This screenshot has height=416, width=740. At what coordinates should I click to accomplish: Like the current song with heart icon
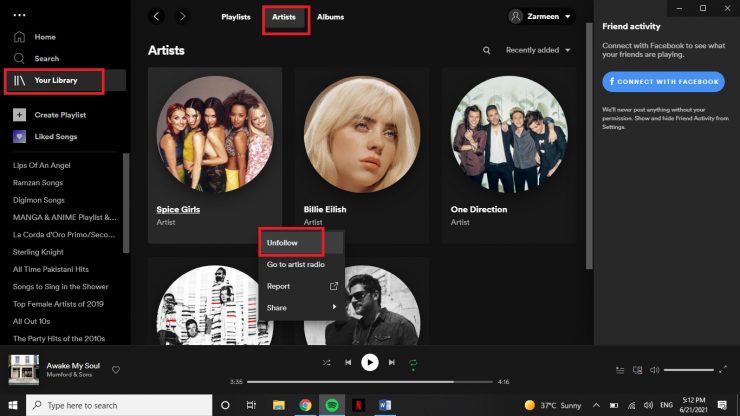click(116, 370)
